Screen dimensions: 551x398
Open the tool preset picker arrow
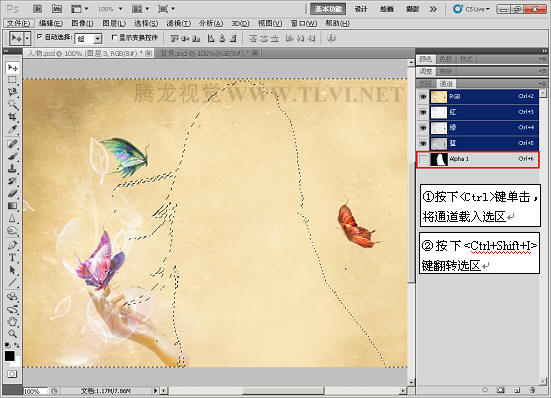point(27,38)
